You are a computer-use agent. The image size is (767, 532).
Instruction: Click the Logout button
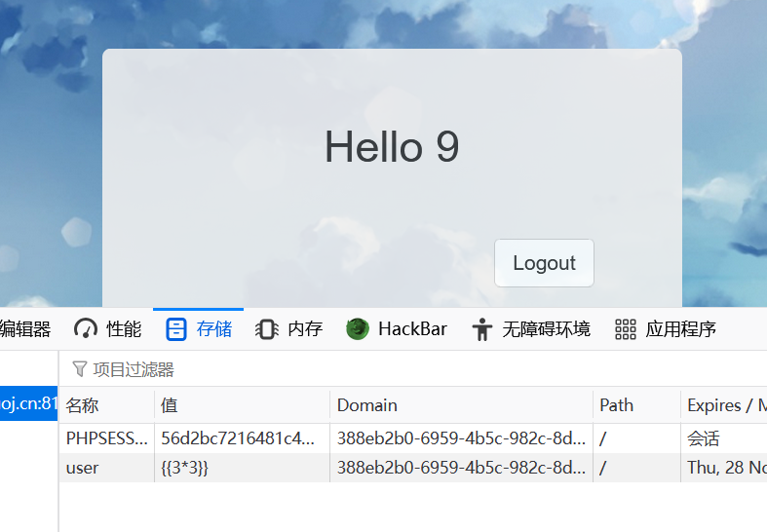point(544,263)
